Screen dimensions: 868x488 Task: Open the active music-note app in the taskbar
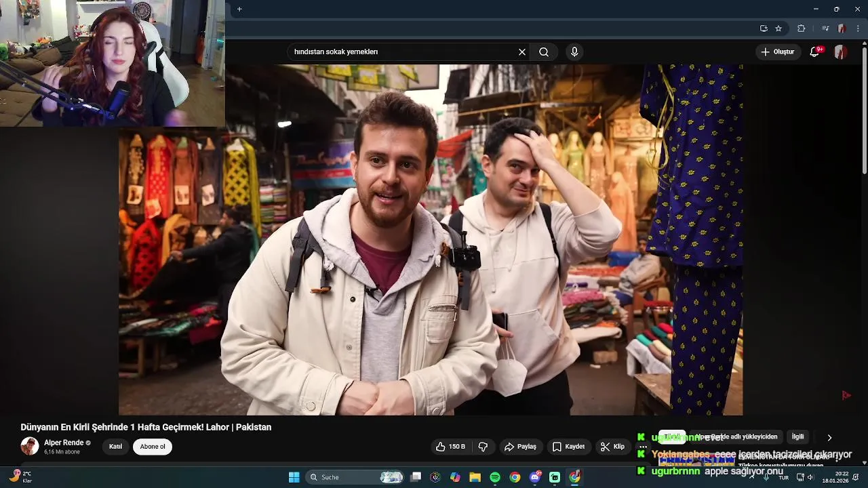pos(574,477)
